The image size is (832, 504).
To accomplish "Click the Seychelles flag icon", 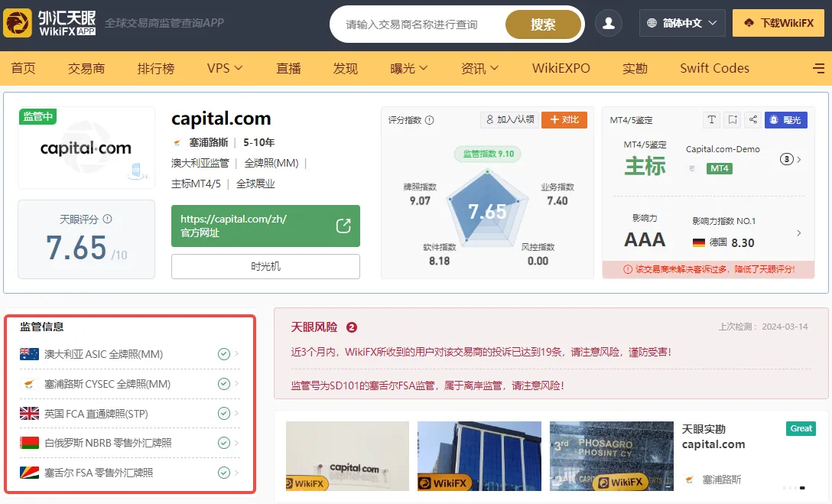I will pos(29,472).
